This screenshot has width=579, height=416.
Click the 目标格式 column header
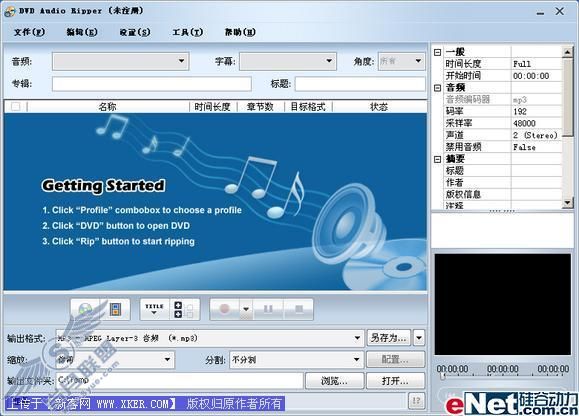308,107
